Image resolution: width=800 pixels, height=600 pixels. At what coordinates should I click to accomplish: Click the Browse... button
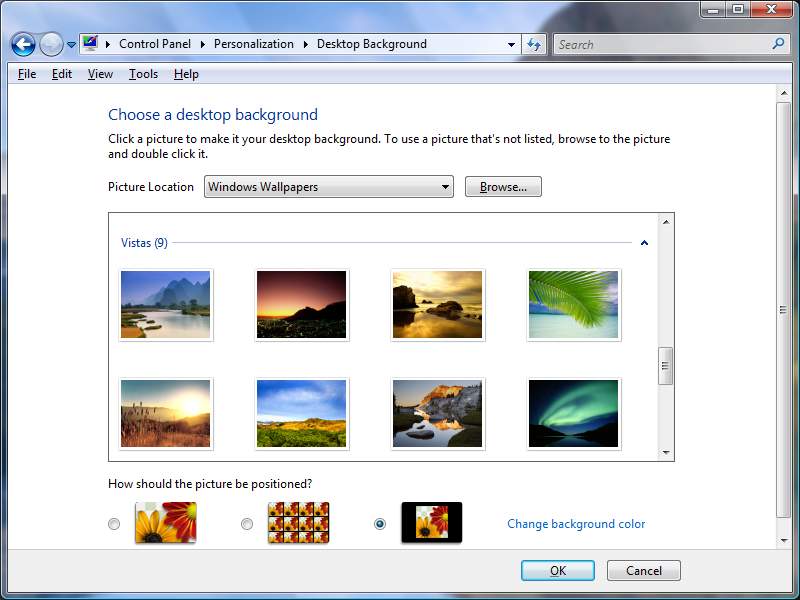point(503,187)
